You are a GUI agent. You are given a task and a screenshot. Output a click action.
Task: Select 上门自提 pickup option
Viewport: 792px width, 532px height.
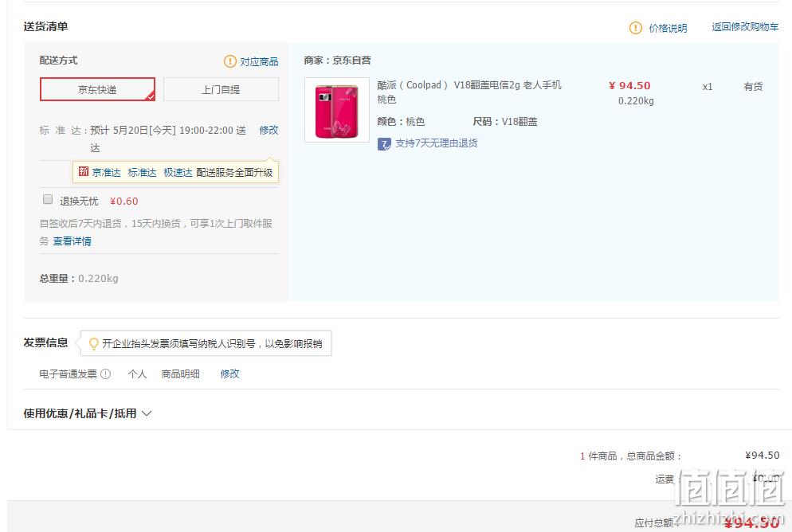pyautogui.click(x=221, y=89)
